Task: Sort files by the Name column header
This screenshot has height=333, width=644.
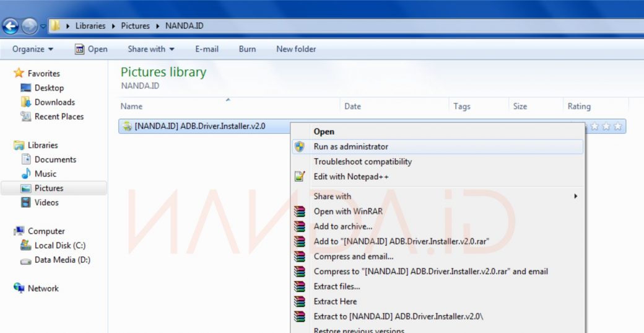Action: click(131, 107)
